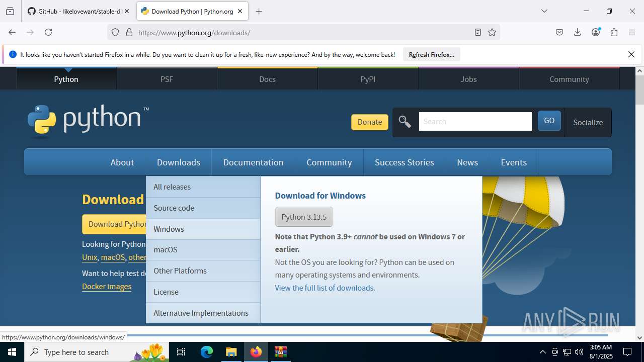This screenshot has height=362, width=644.
Task: Dismiss the Firefox refresh notification
Action: coord(631,54)
